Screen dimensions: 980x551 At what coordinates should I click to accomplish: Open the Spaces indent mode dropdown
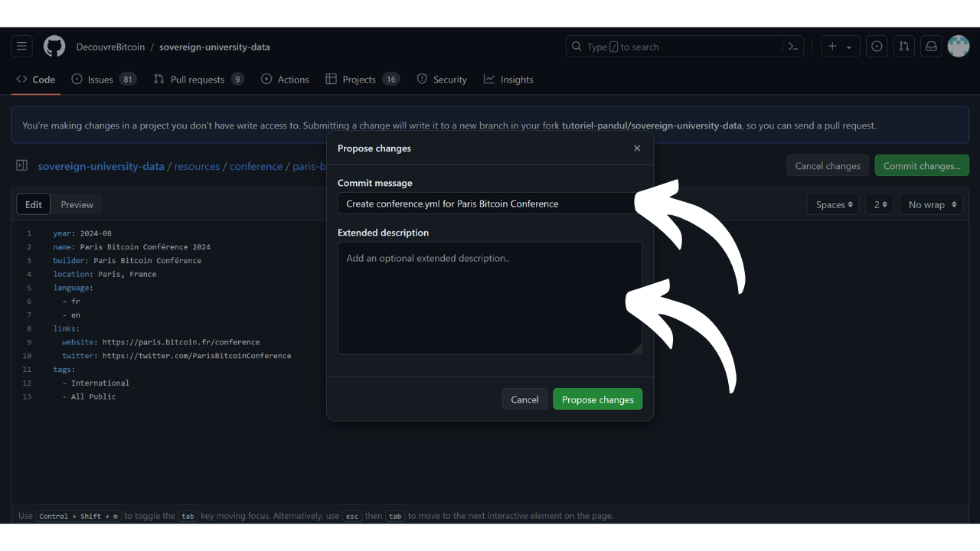(833, 204)
